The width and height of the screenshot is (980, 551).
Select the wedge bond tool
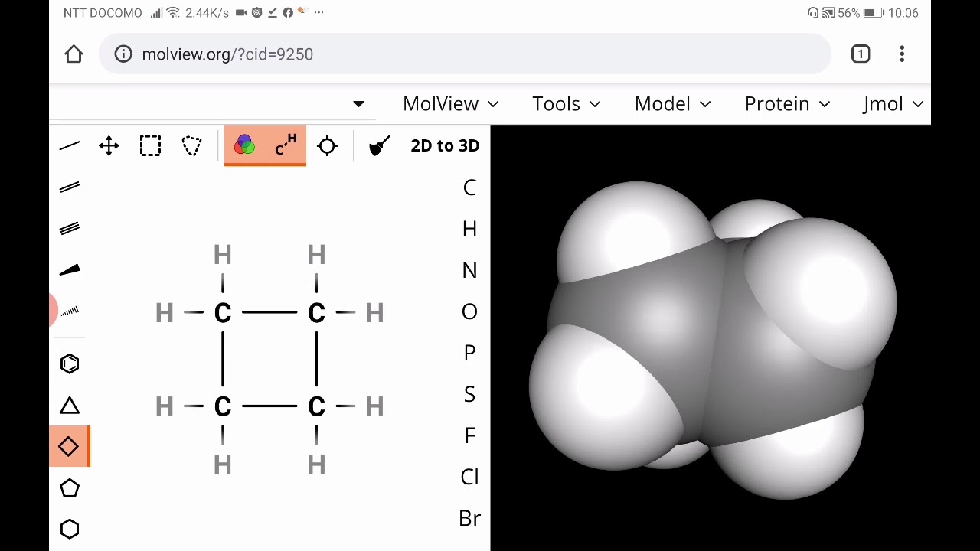coord(70,270)
